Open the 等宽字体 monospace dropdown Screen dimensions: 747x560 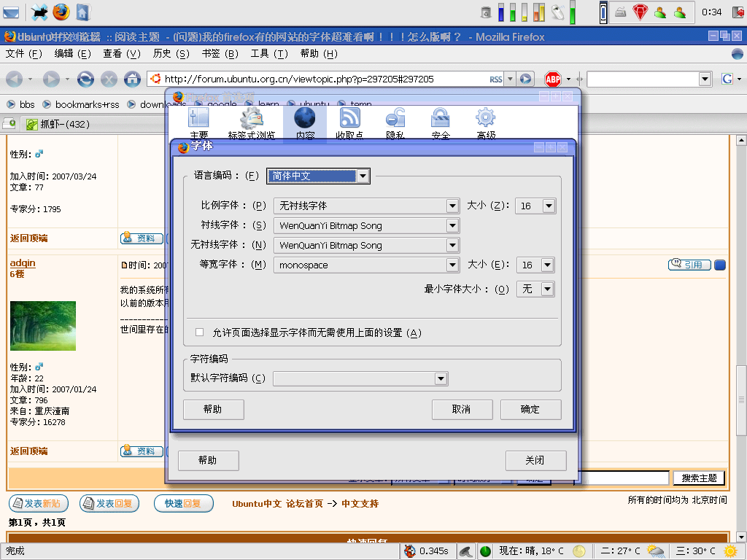point(366,265)
